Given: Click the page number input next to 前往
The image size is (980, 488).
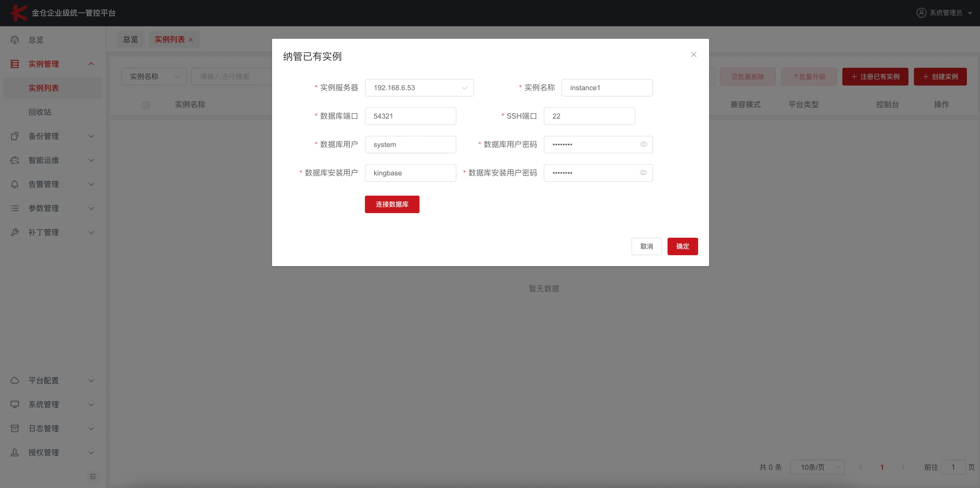Looking at the screenshot, I should point(953,467).
